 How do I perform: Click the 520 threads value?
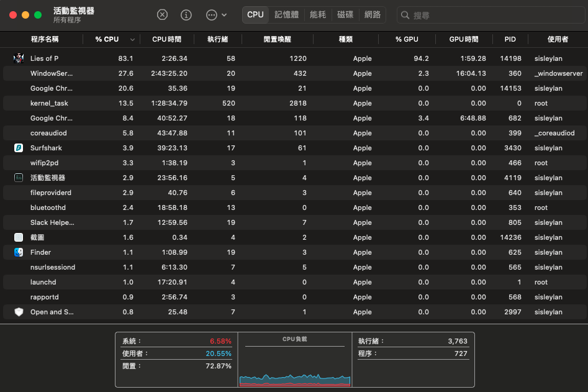point(228,103)
